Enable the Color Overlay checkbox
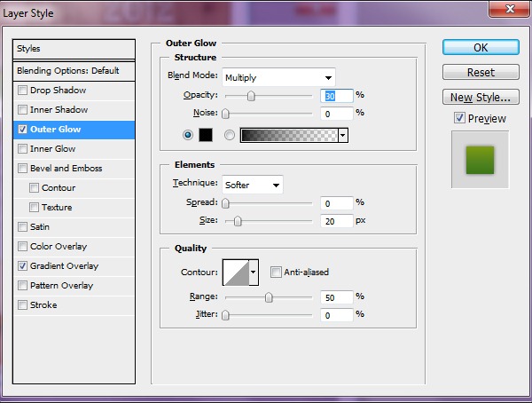 (22, 247)
